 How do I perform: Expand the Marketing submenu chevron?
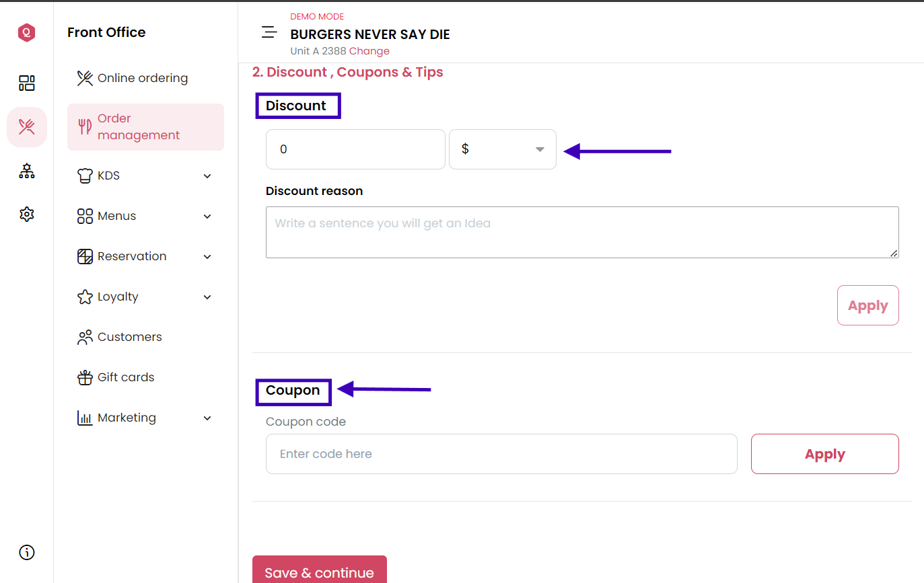click(207, 418)
